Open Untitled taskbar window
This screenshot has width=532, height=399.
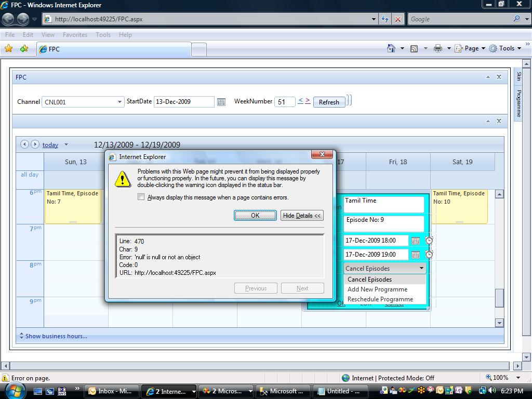340,391
